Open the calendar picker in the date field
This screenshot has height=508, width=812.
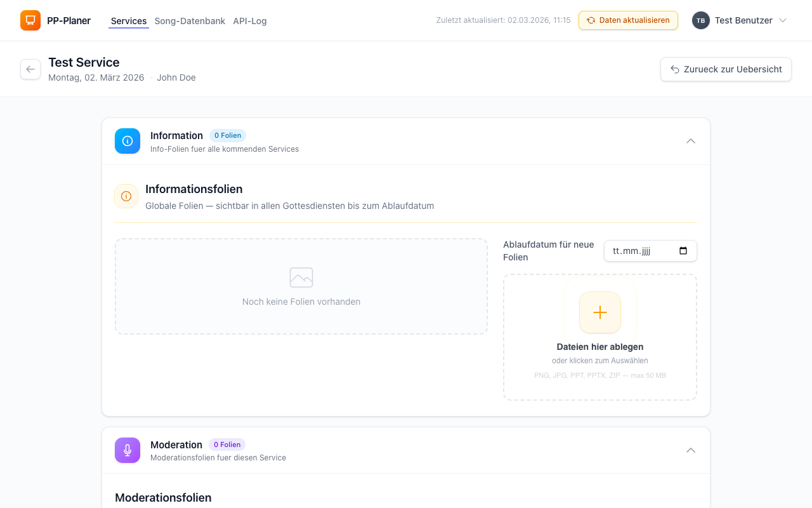(683, 251)
